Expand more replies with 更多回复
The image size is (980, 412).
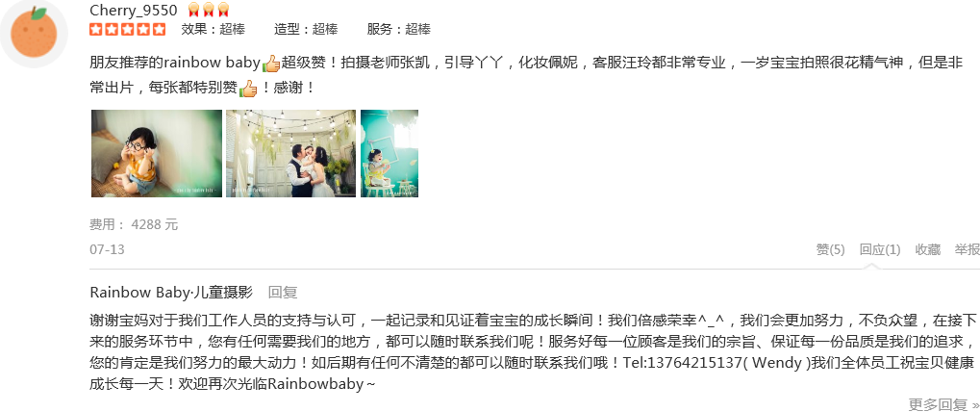pyautogui.click(x=943, y=404)
